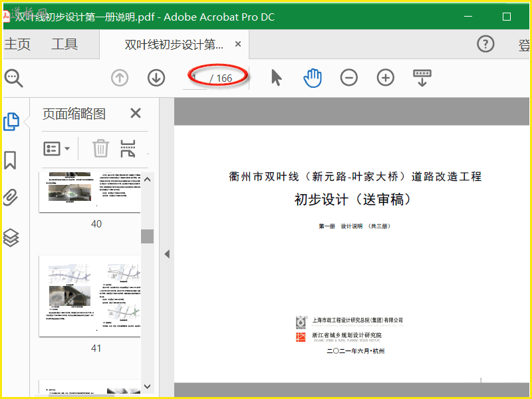Open the bookmarks panel
532x399 pixels.
(x=10, y=160)
